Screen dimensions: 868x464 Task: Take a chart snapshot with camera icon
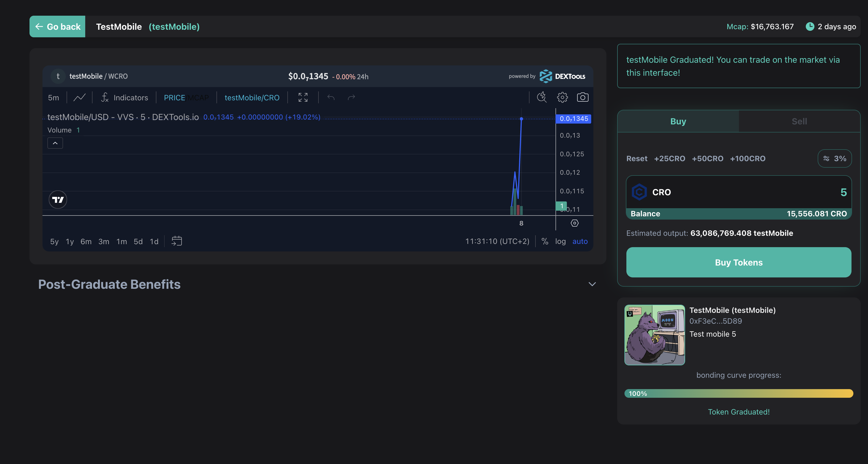[x=583, y=98]
